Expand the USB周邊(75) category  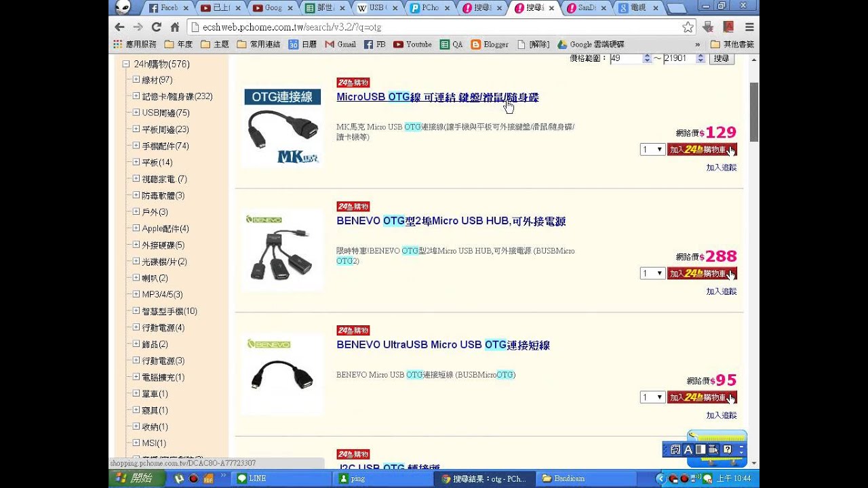tap(136, 113)
